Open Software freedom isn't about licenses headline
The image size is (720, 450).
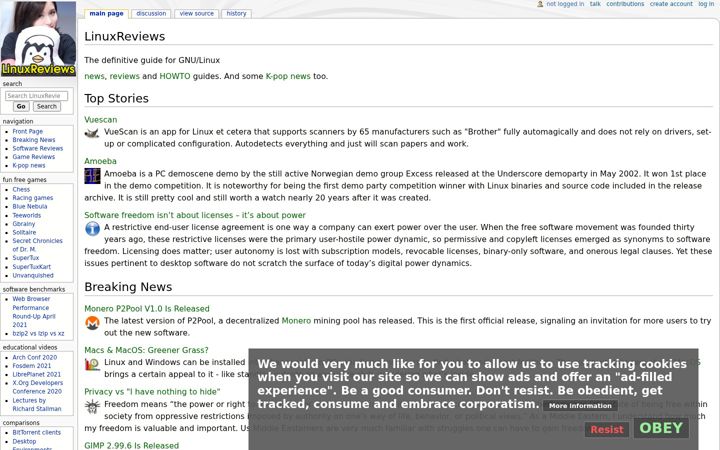[x=195, y=215]
